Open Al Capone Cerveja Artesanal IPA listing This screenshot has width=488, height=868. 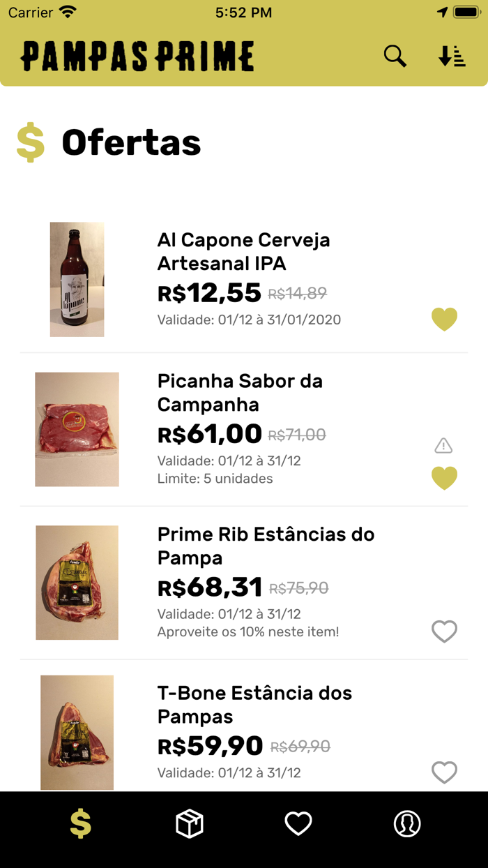pos(244,253)
